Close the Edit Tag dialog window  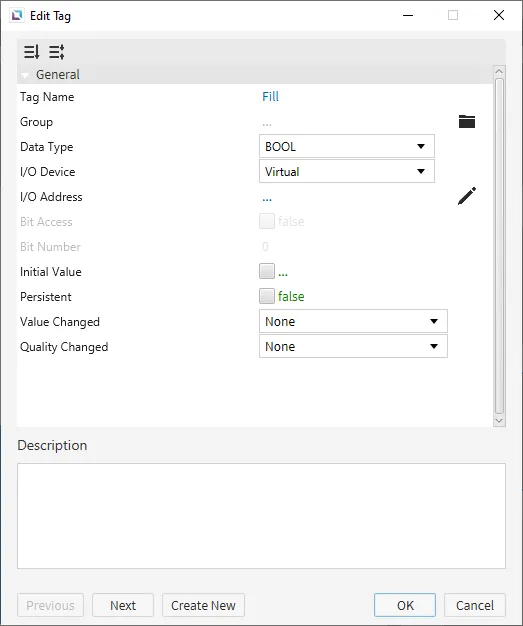point(499,15)
